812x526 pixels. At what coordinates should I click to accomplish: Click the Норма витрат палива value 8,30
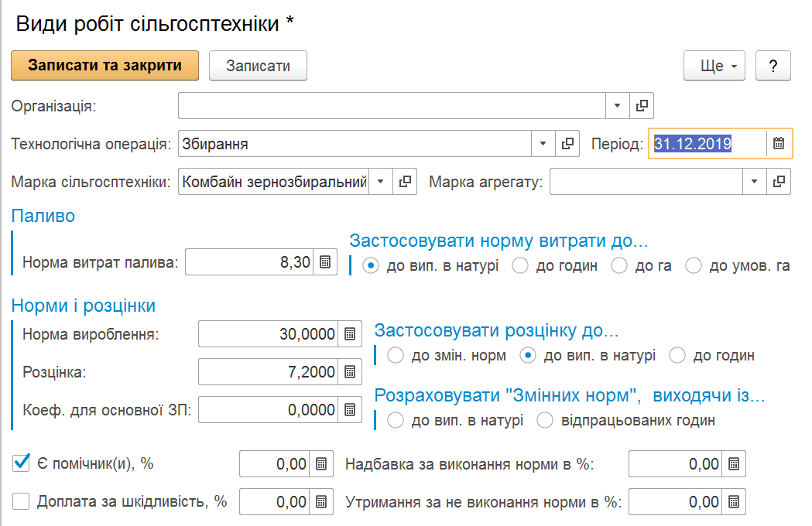[x=249, y=262]
